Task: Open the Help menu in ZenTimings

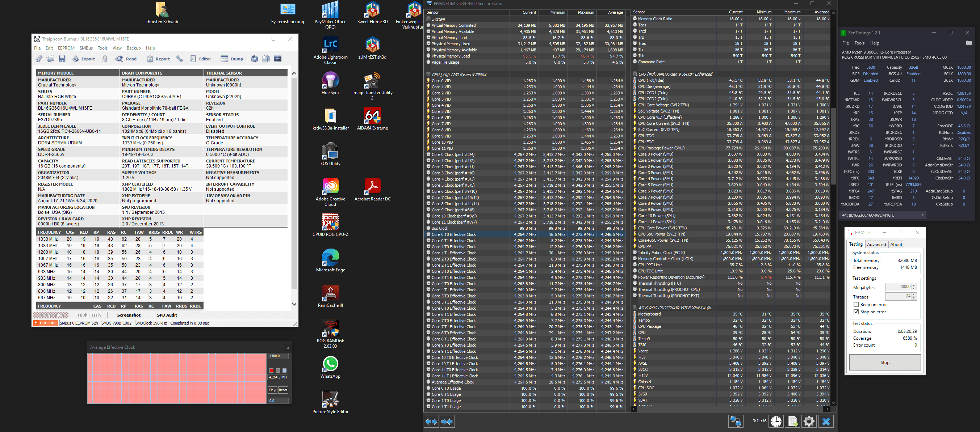Action: [x=875, y=43]
